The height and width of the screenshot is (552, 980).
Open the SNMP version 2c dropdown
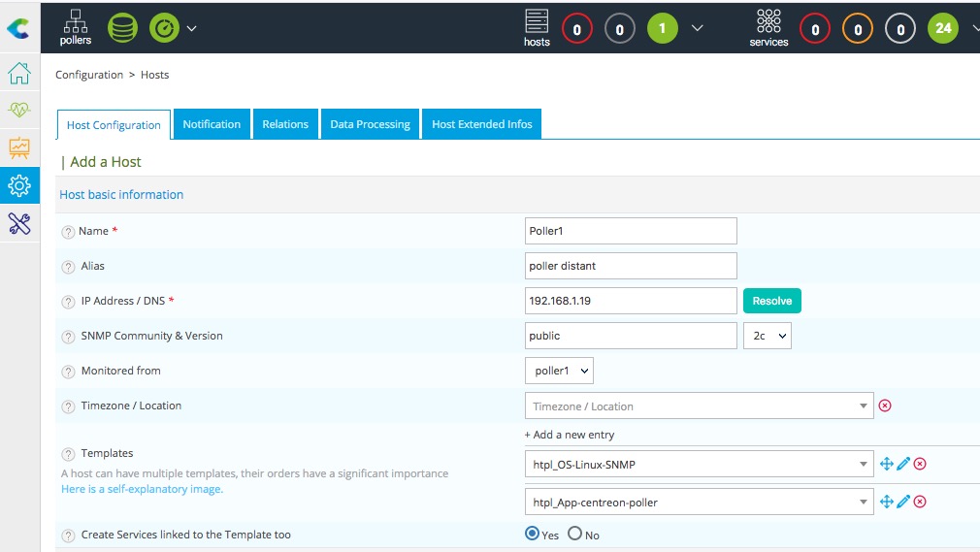(x=767, y=336)
